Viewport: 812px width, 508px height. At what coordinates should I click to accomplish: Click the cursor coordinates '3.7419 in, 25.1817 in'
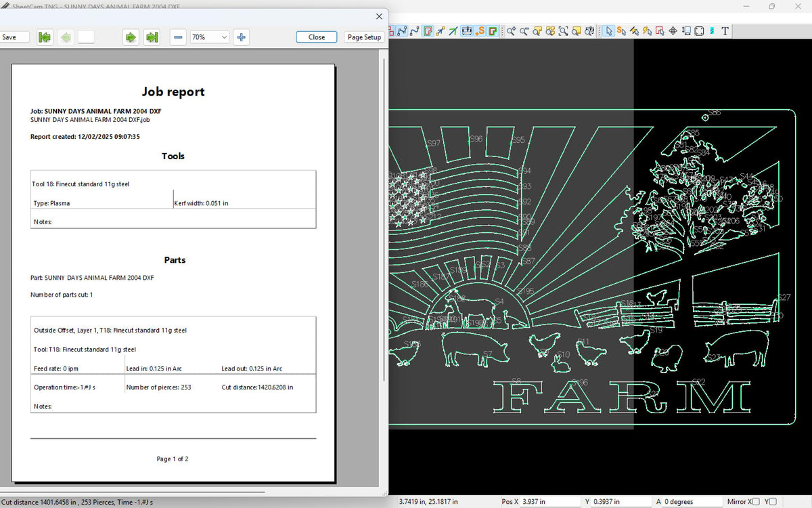[428, 502]
